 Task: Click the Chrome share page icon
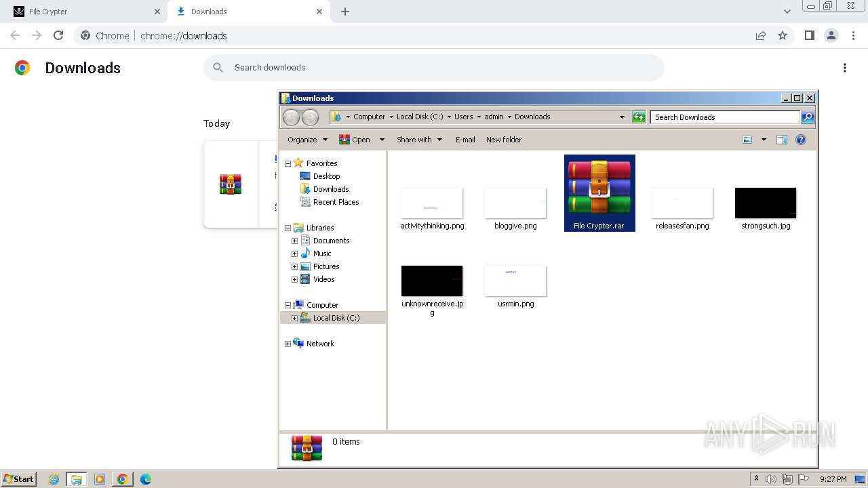pos(761,35)
